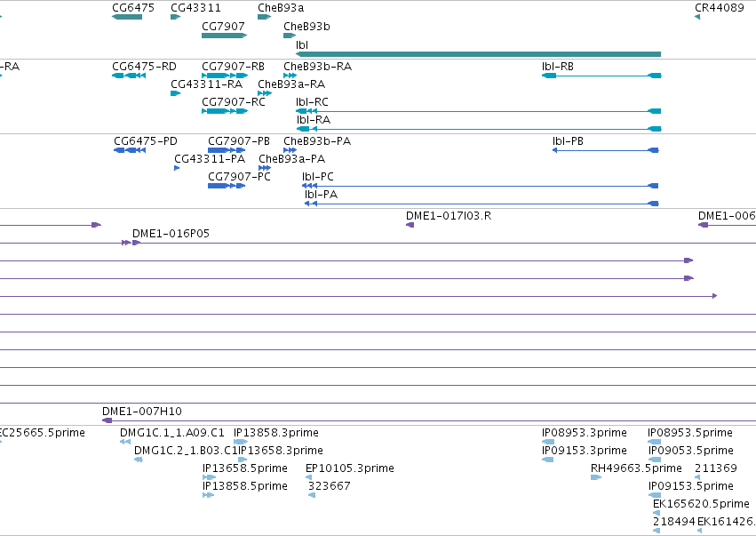
Task: Click EST feature 323667
Action: coord(312,495)
